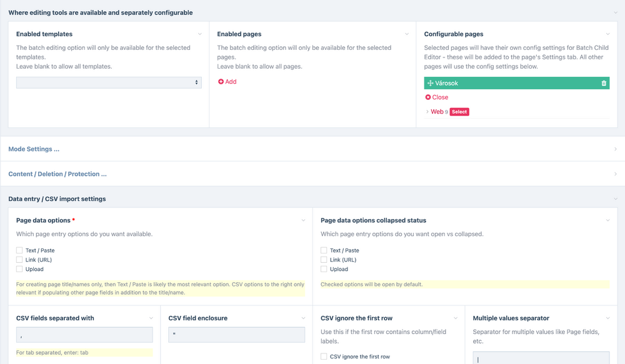This screenshot has width=625, height=364.
Task: Click the move handle icon beside Városok
Action: coord(430,83)
